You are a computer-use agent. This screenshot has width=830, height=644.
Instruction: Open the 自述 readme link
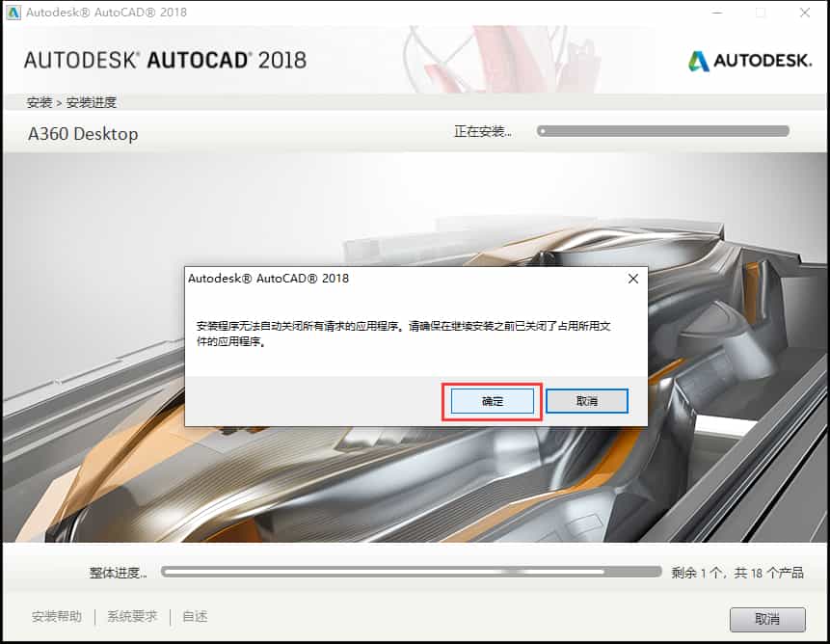(x=195, y=616)
